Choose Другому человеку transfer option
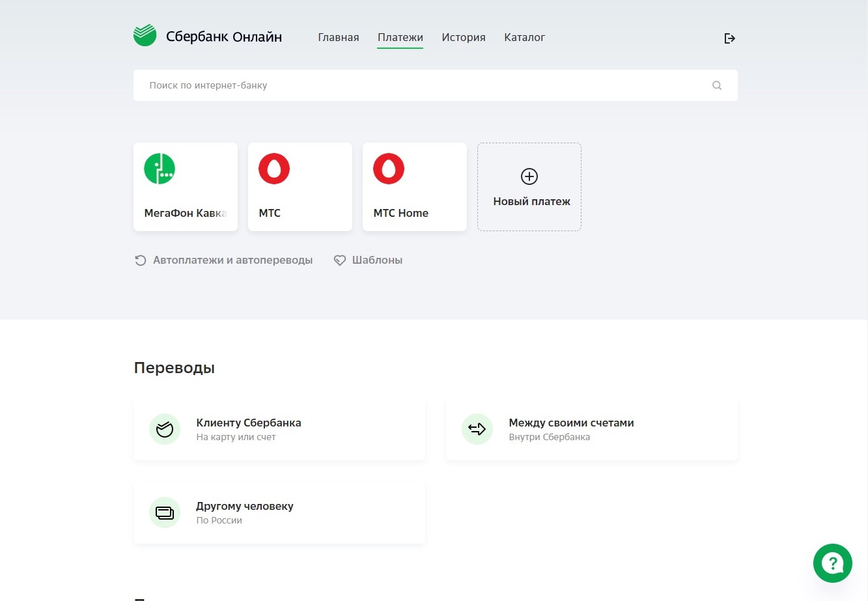Image resolution: width=868 pixels, height=601 pixels. point(279,512)
